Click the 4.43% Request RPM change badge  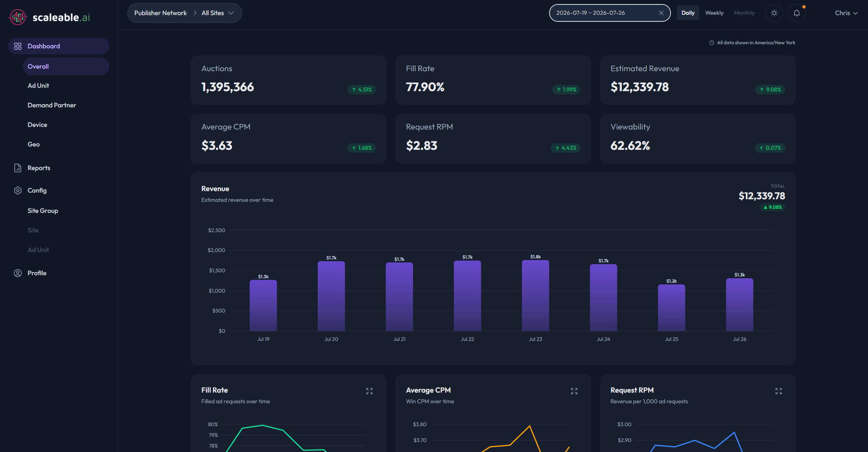(566, 148)
